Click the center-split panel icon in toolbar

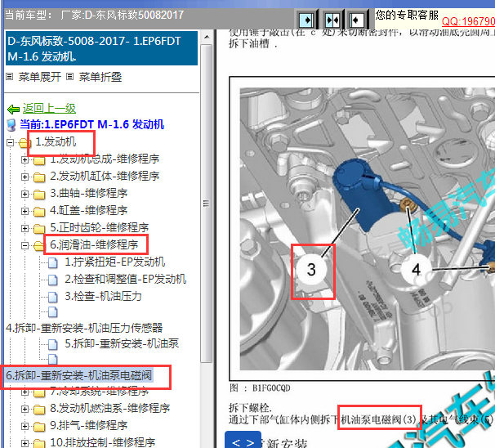(x=332, y=20)
